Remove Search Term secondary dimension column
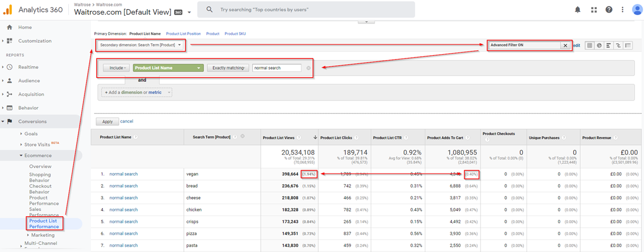The height and width of the screenshot is (252, 644). tap(242, 137)
